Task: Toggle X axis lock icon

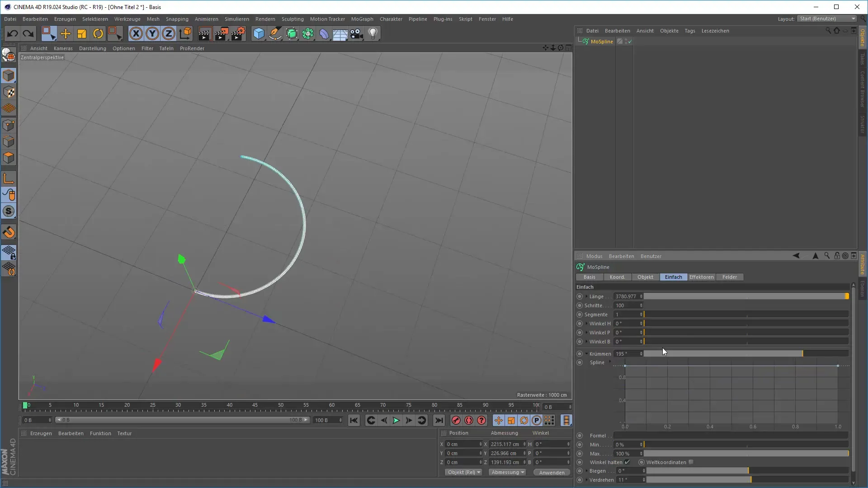Action: point(136,33)
